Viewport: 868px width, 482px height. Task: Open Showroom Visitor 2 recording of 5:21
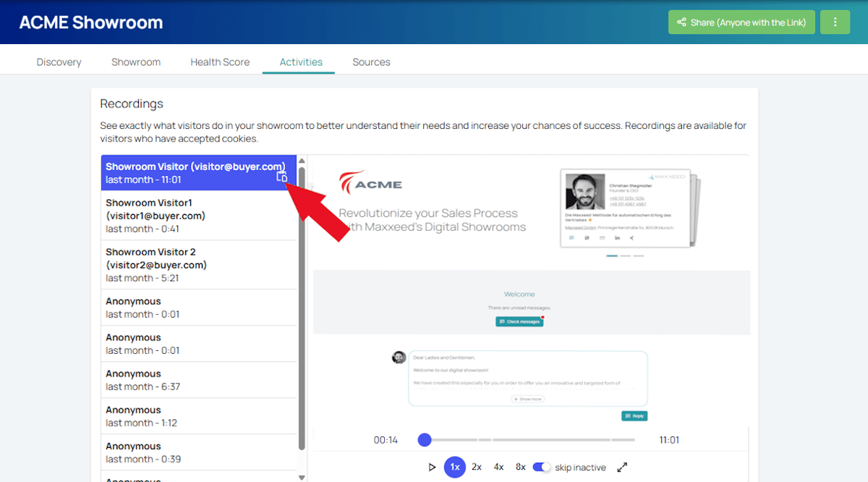[199, 265]
